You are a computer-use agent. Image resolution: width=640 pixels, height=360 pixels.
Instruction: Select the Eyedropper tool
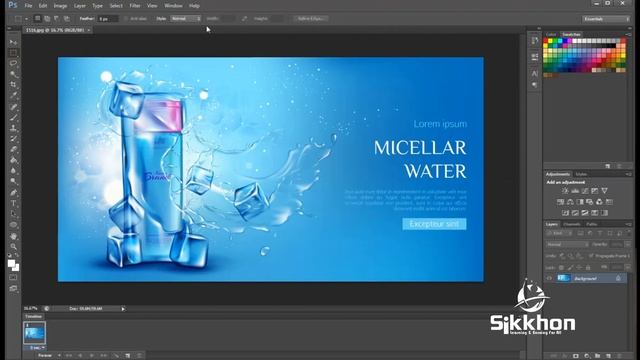click(x=13, y=96)
